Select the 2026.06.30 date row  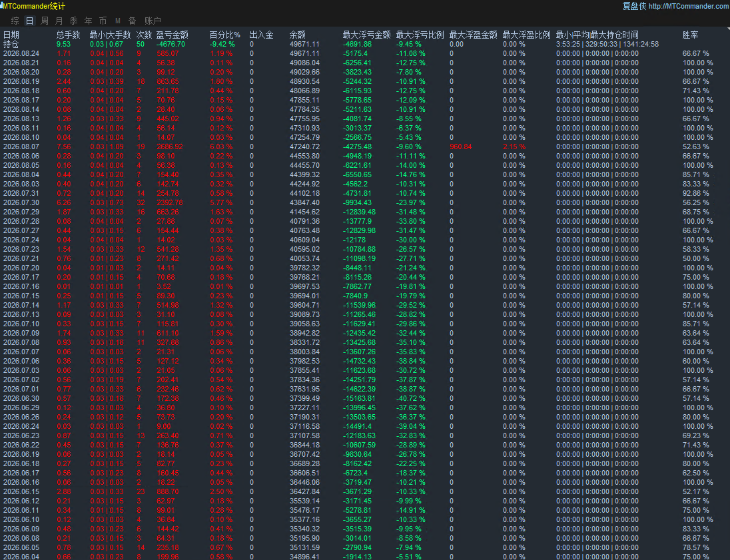pyautogui.click(x=21, y=398)
